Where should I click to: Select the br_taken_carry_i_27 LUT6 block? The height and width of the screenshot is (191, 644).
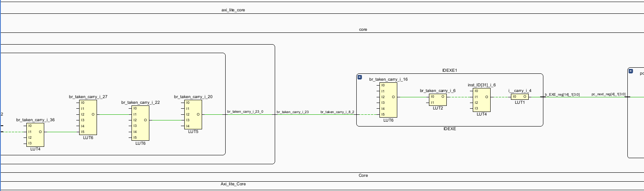point(88,117)
